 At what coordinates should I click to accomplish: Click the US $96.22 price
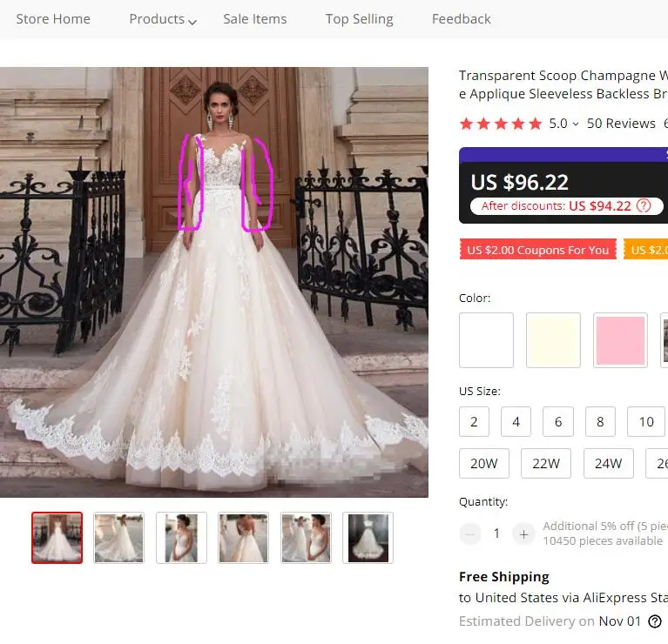(519, 183)
